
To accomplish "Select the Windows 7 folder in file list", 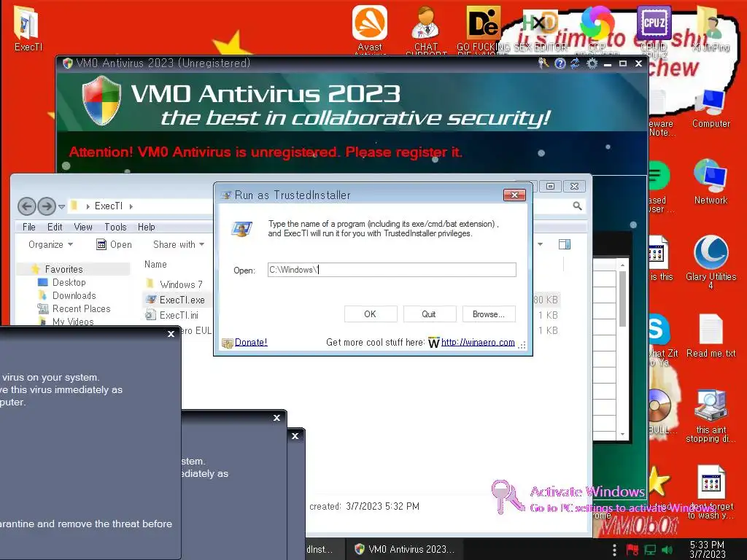I will tap(181, 284).
